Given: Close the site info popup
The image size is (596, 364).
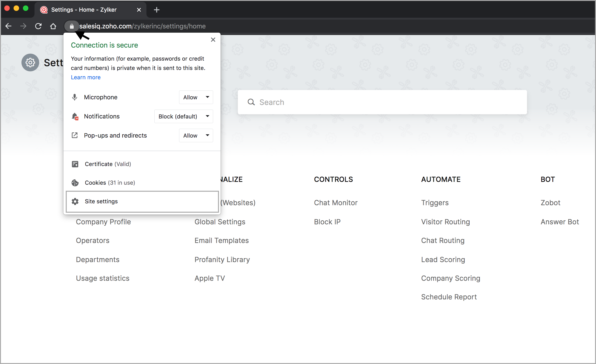Looking at the screenshot, I should (x=213, y=40).
